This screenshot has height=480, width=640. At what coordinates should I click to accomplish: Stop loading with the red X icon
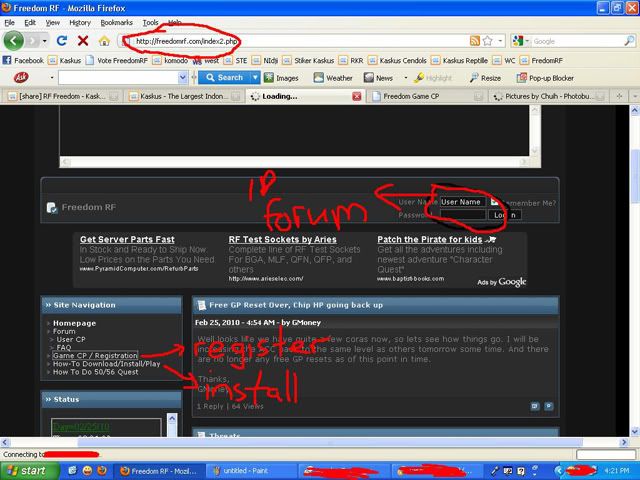click(x=83, y=41)
